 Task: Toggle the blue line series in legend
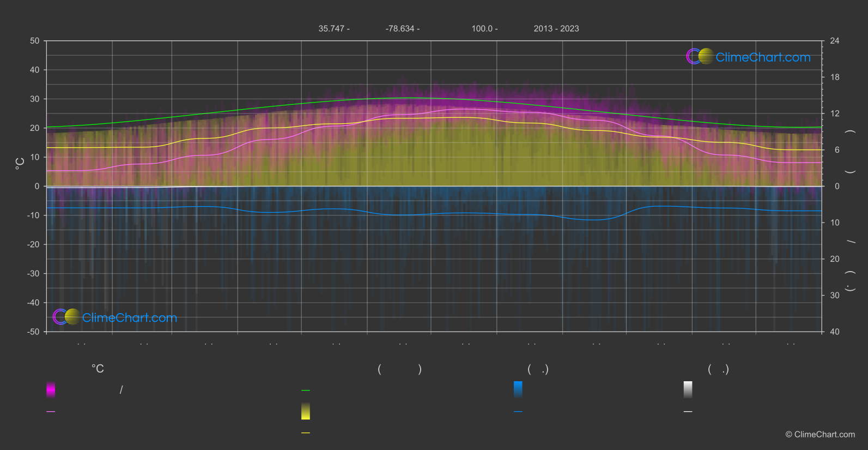(518, 412)
